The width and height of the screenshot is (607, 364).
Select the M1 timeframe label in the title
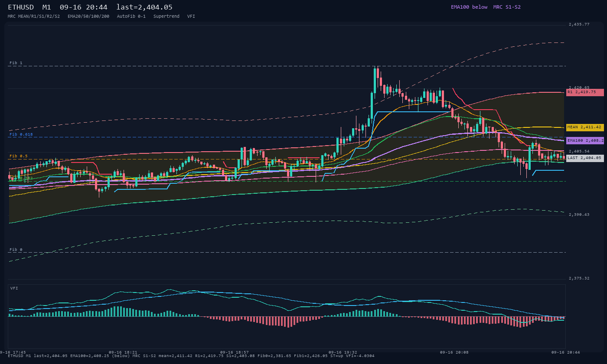pyautogui.click(x=47, y=7)
